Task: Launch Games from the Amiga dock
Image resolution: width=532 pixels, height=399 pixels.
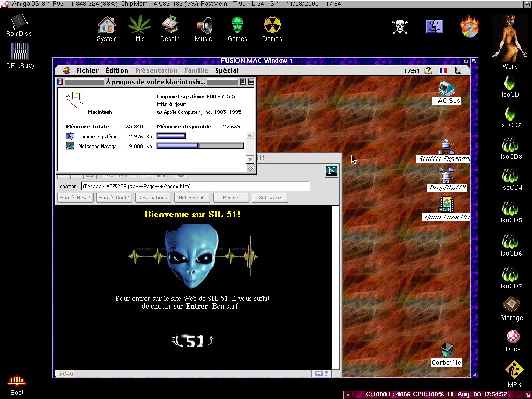Action: pyautogui.click(x=237, y=24)
